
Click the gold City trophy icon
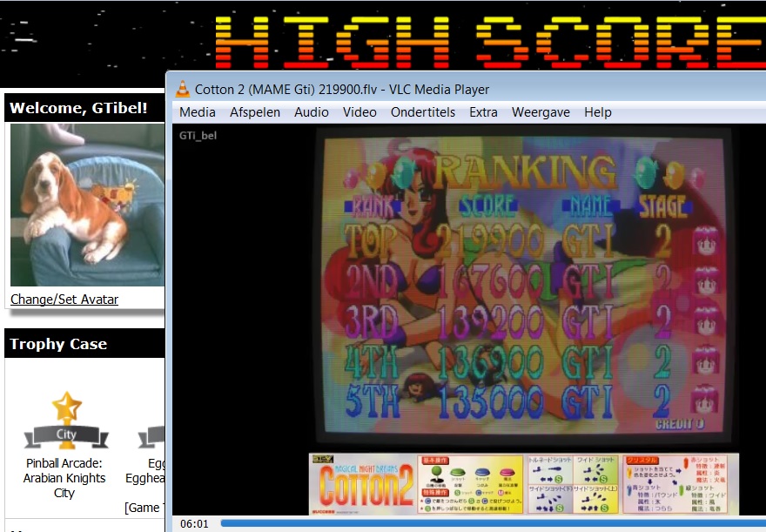click(66, 421)
